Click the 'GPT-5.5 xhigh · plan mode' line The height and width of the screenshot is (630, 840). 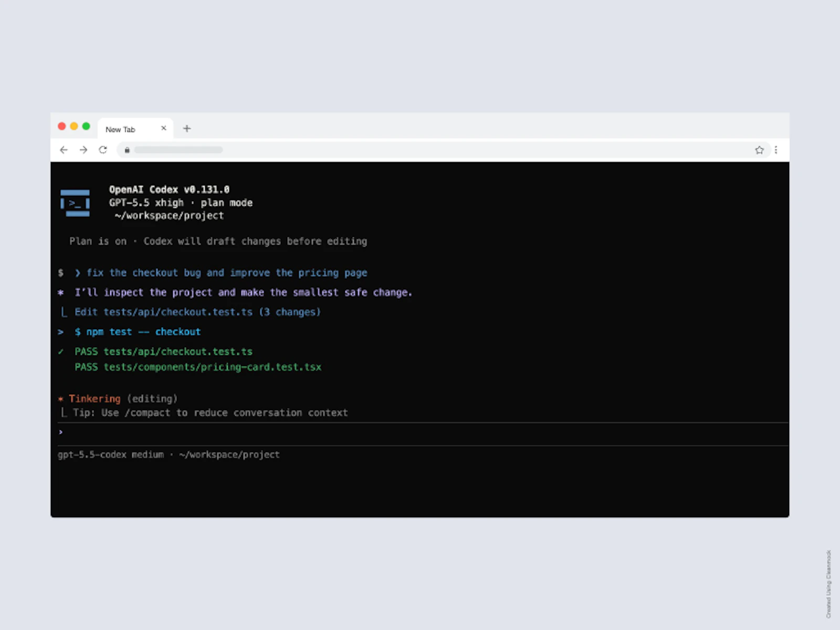click(181, 203)
